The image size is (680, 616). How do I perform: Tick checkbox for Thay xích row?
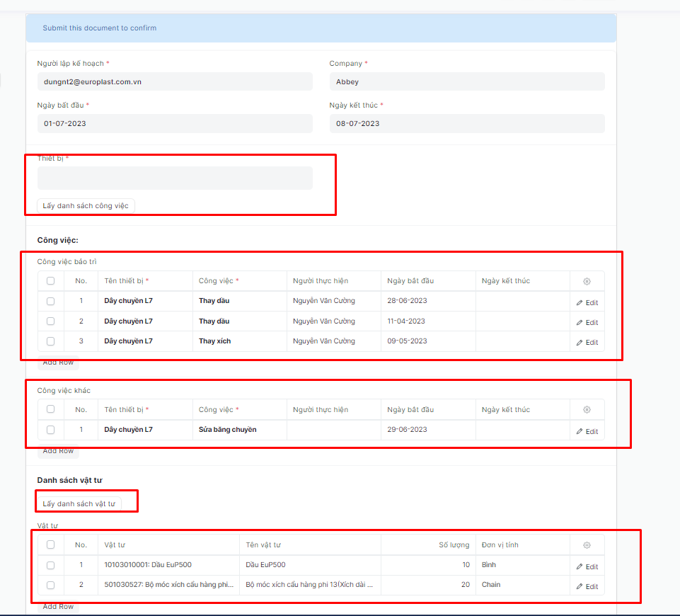coord(50,341)
